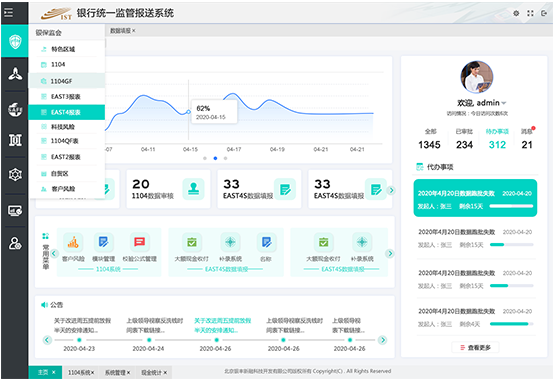Image resolution: width=560 pixels, height=381 pixels.
Task: Switch to the 主页 bottom tab
Action: pyautogui.click(x=45, y=372)
